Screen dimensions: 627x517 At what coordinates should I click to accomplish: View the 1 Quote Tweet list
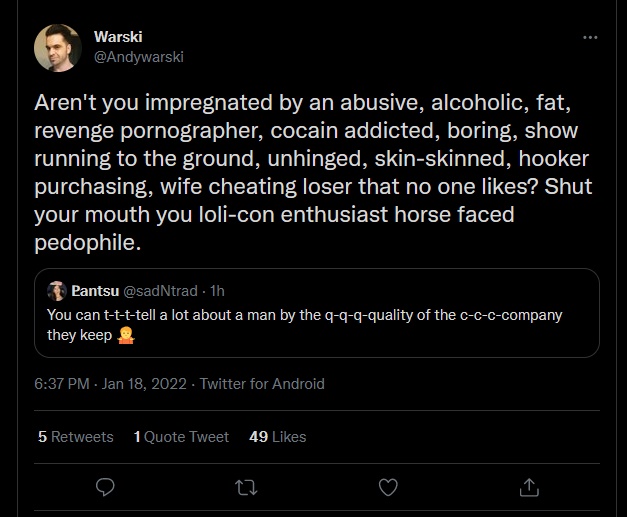(181, 437)
